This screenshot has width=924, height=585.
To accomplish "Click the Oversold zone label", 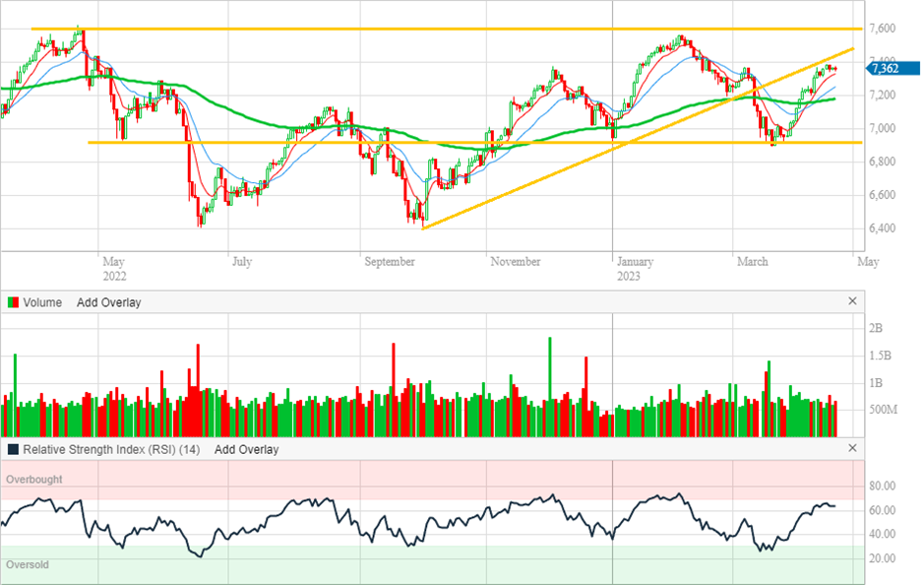I will 28,565.
